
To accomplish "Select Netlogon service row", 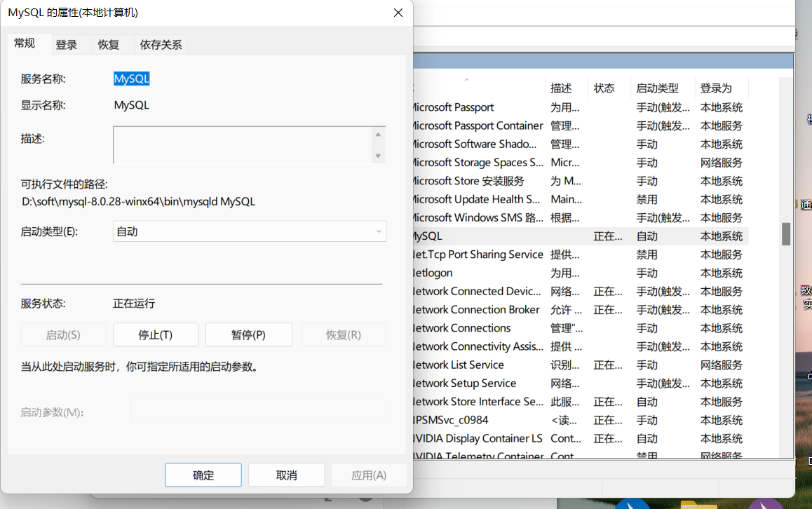I will pyautogui.click(x=580, y=273).
